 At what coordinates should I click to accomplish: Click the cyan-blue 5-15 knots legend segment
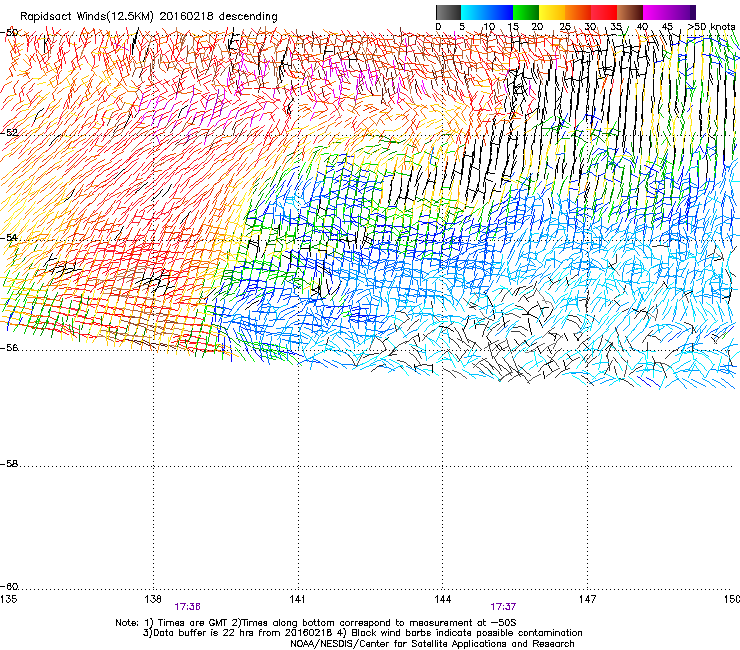487,12
